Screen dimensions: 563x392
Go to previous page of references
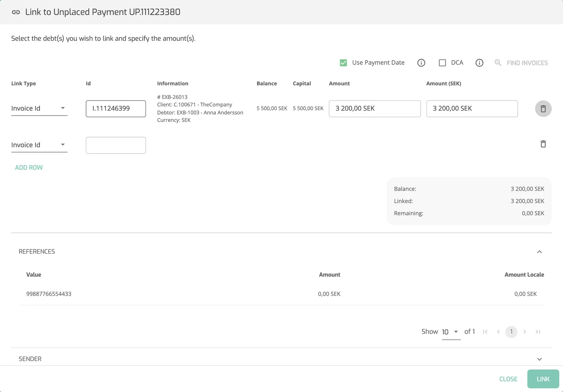(x=498, y=332)
